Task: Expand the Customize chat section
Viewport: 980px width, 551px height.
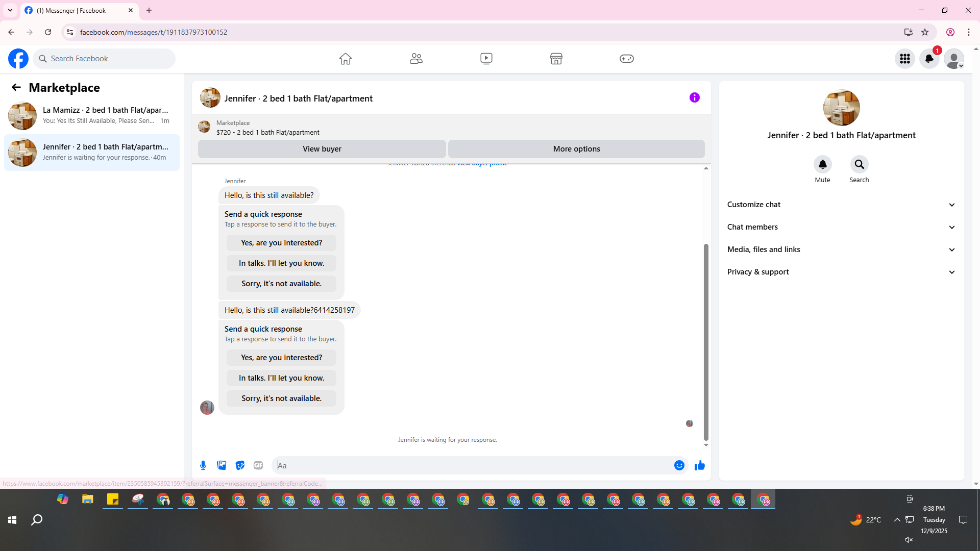Action: click(841, 205)
